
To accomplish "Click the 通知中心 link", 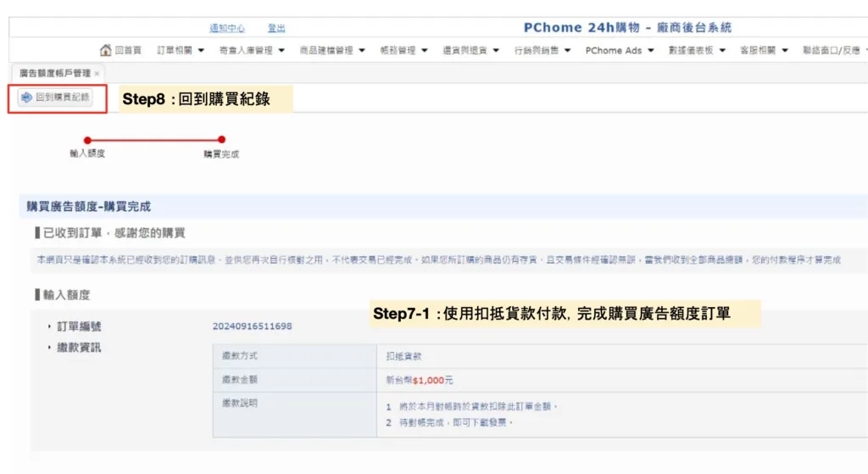I will [x=227, y=28].
